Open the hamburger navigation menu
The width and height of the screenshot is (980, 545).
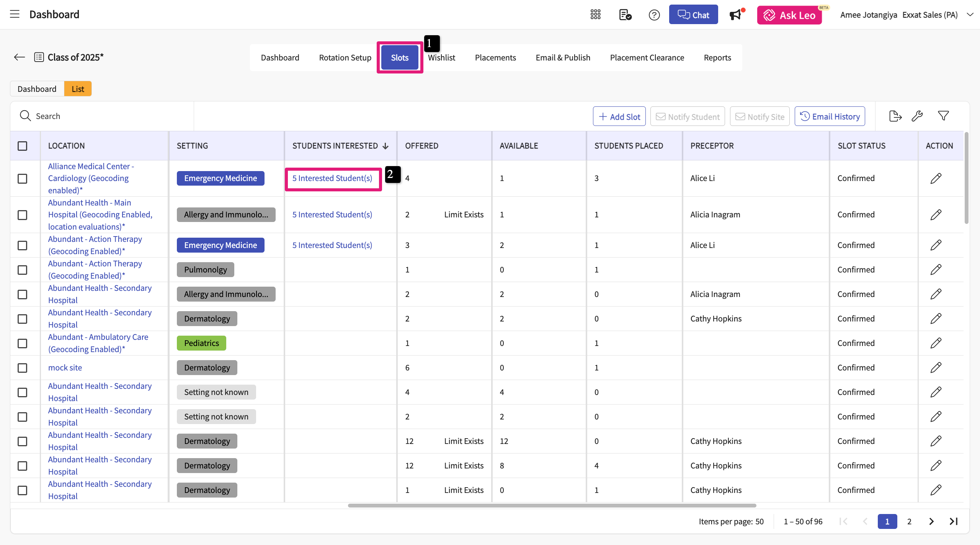[x=15, y=15]
